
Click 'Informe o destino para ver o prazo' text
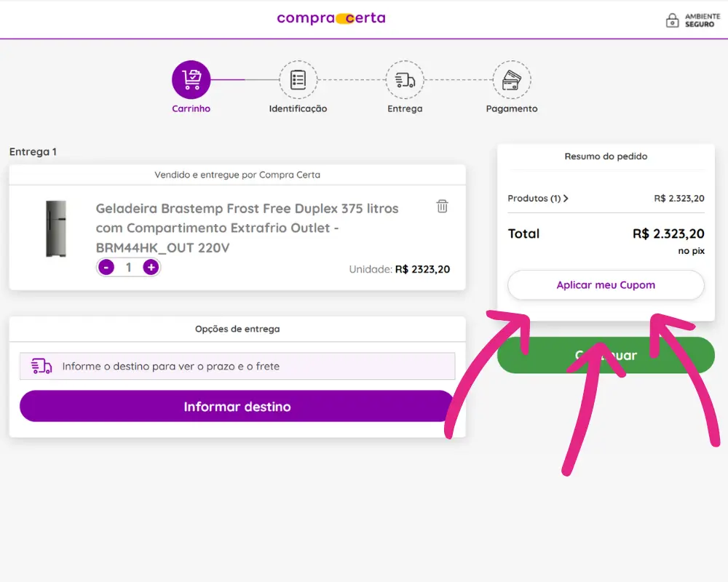pyautogui.click(x=171, y=366)
